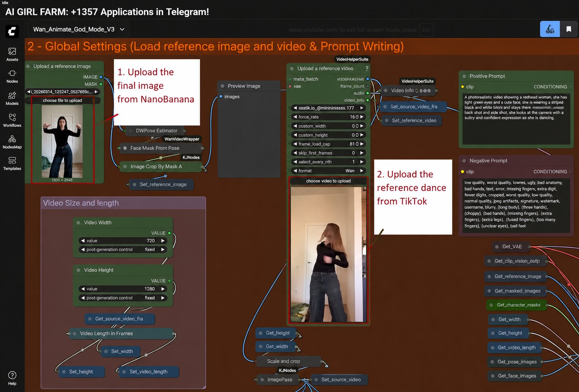Increase the frame_load_cap value arrow
Screen dimensions: 579x392
coord(362,144)
